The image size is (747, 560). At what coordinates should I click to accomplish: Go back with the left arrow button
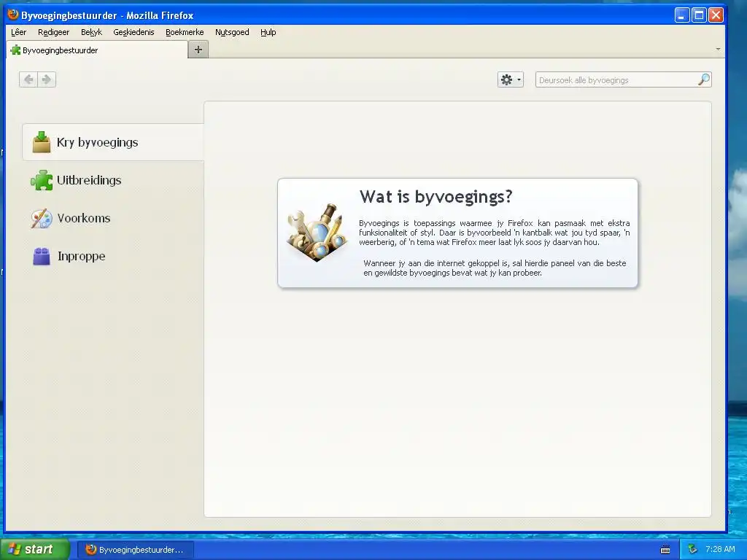point(28,79)
